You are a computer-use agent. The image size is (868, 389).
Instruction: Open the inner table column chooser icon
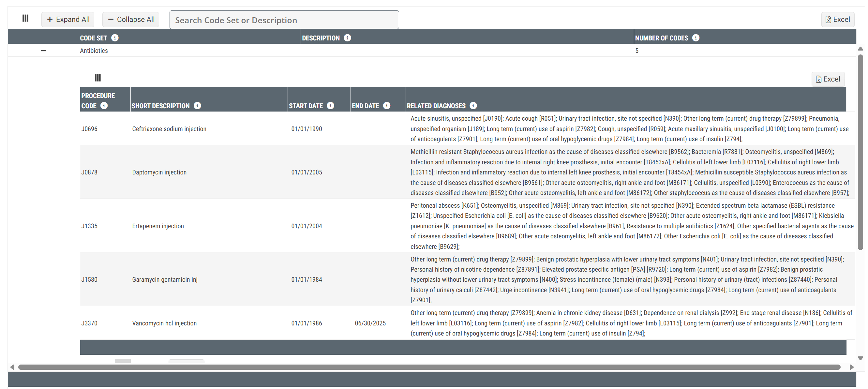(x=98, y=78)
